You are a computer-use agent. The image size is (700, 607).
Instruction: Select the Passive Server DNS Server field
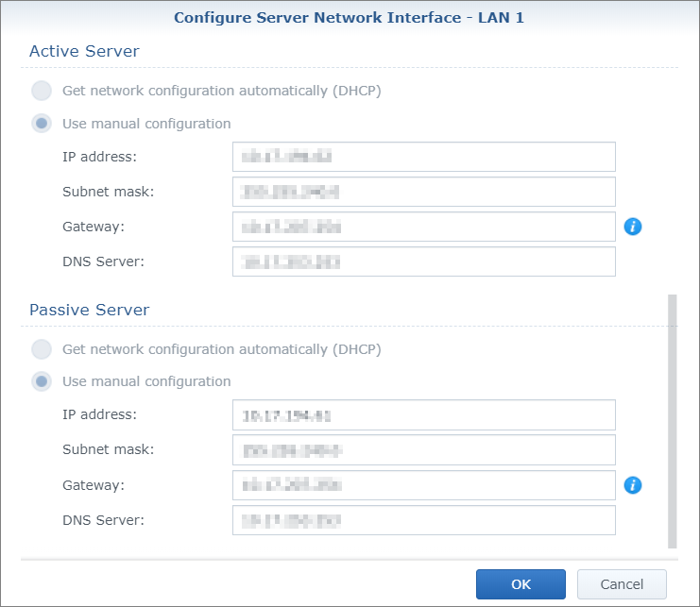point(423,520)
